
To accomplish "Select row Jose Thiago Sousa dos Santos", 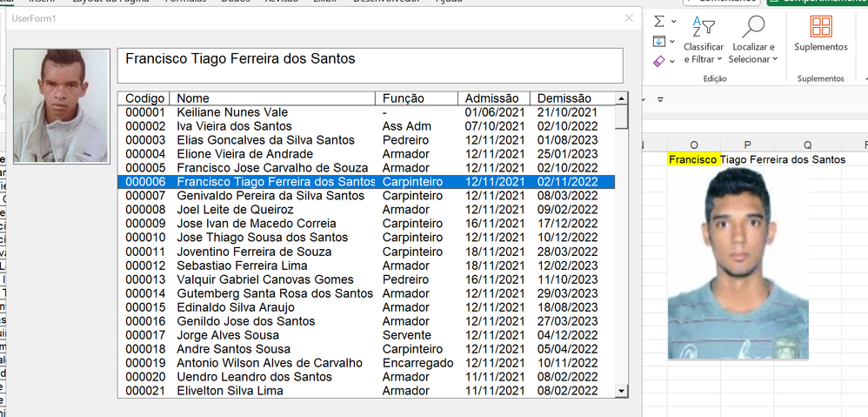I will click(x=366, y=238).
